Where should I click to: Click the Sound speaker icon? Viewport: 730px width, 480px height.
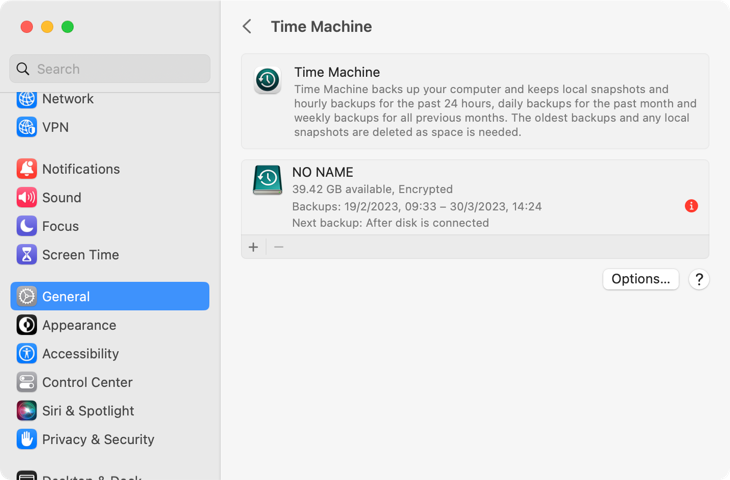27,197
